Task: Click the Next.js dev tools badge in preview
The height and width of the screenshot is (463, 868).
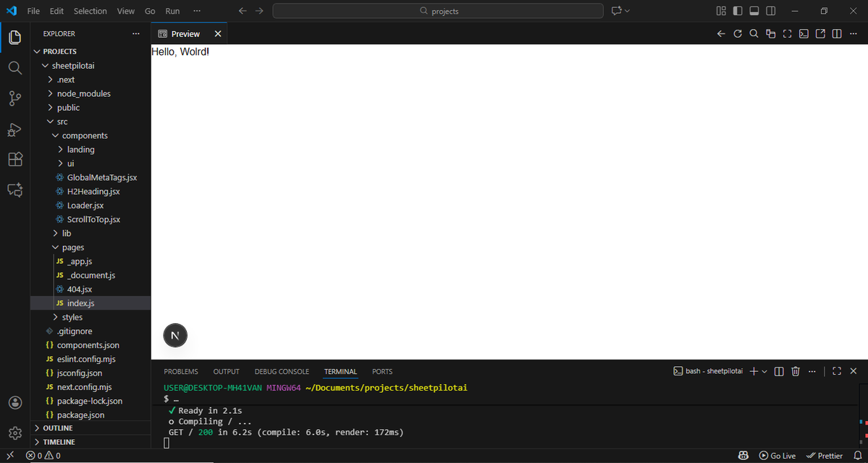Action: [175, 335]
